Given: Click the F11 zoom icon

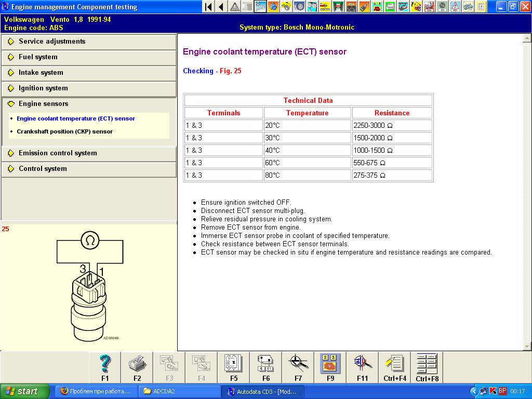Looking at the screenshot, I should (x=363, y=367).
